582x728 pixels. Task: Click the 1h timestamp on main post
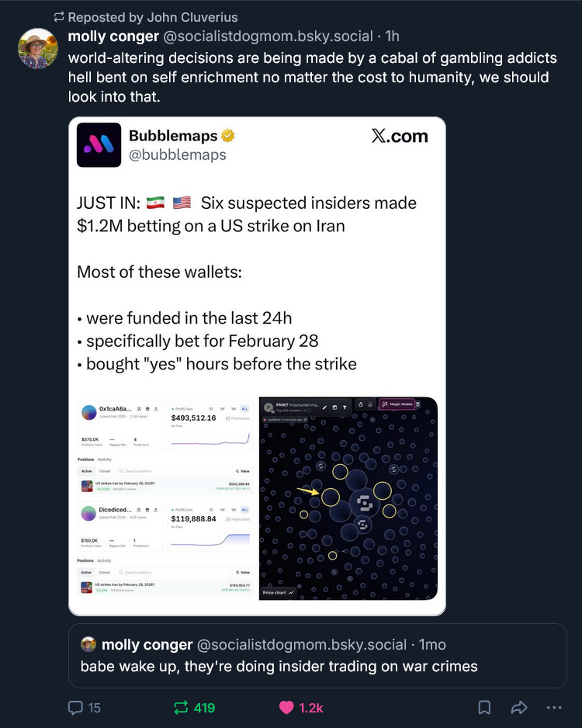[x=392, y=36]
